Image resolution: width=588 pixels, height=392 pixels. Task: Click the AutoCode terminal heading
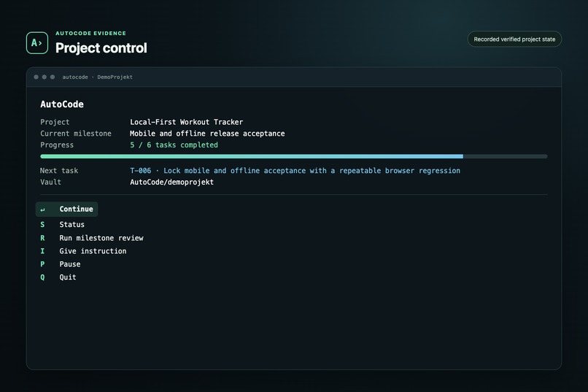pos(62,104)
